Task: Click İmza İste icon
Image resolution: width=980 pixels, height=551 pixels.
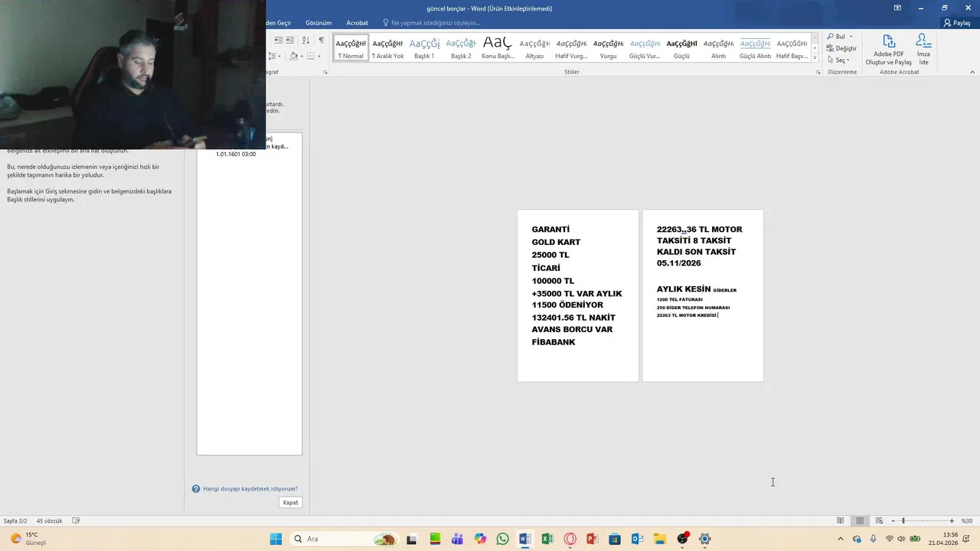Action: (x=923, y=50)
